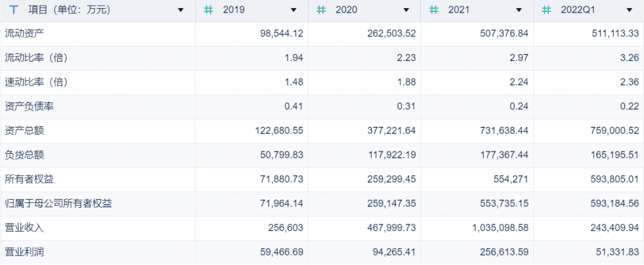Open the 2019 column dropdown arrow
The height and width of the screenshot is (265, 644).
[x=294, y=10]
